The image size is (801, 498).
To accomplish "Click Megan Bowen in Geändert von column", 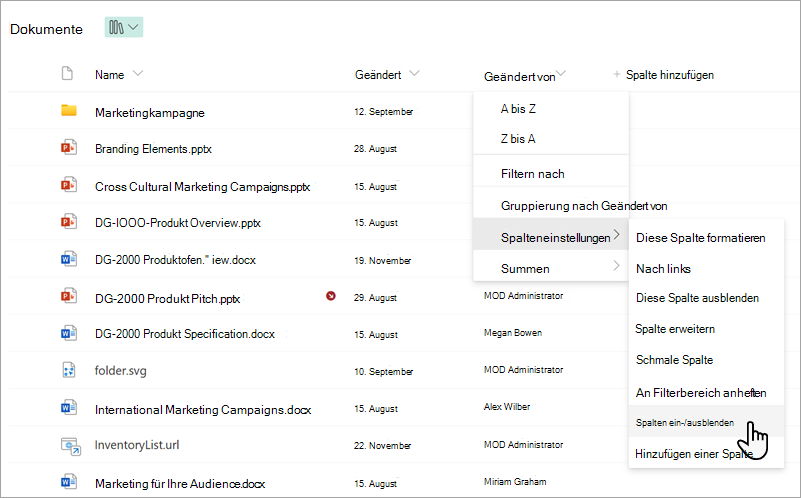I will (x=513, y=333).
